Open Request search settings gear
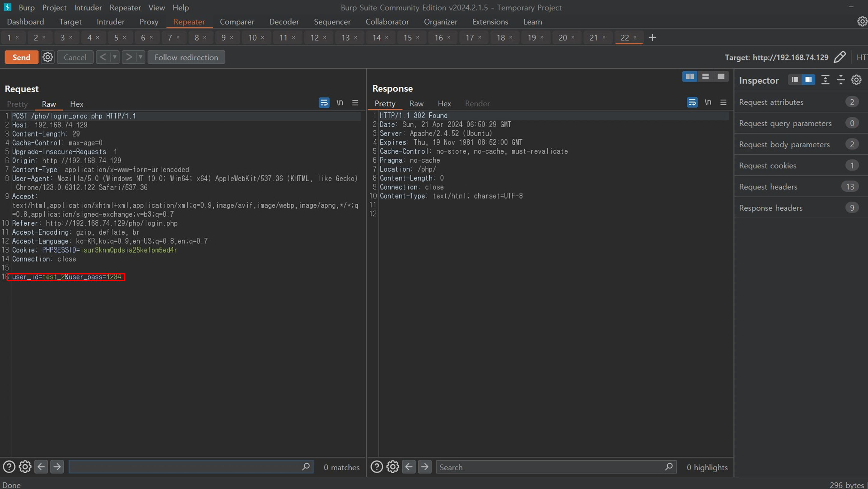Viewport: 868px width, 489px height. 25,467
